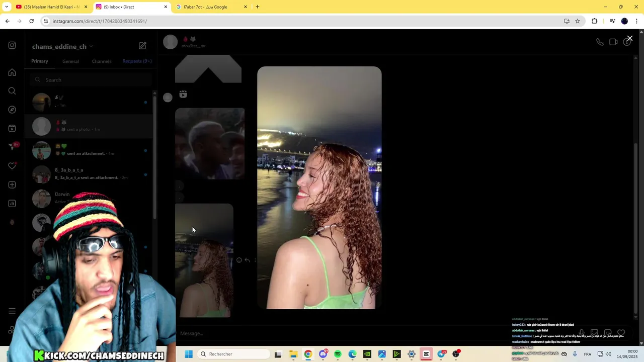Screen dimensions: 644x362
Task: Click the Rechercher taskbar search box
Action: [x=232, y=354]
